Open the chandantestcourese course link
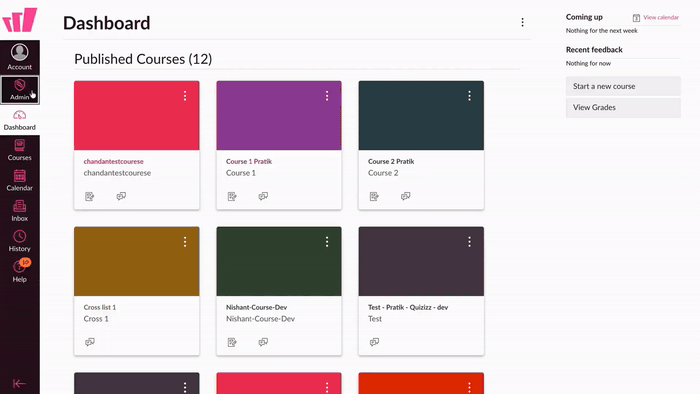 (x=113, y=162)
